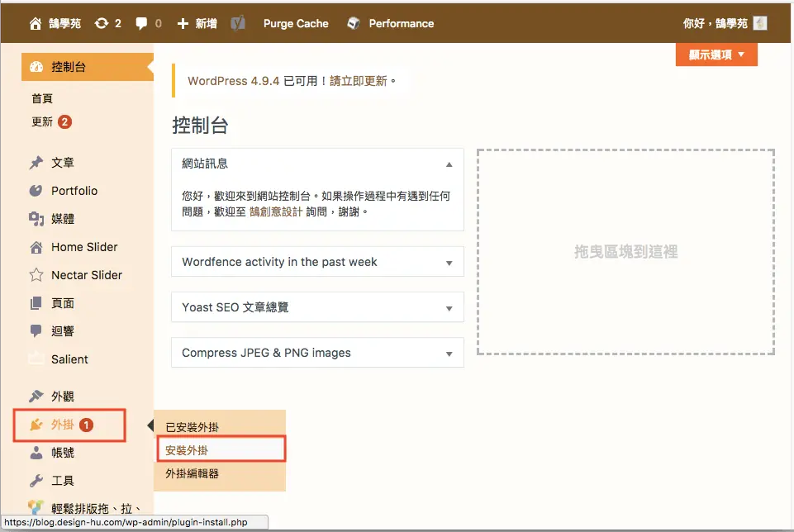
Task: Open user avatar in top right
Action: click(759, 23)
